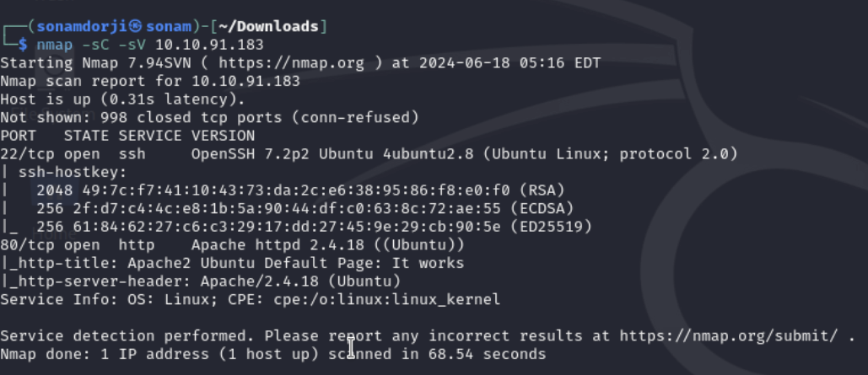
Task: Click the PORT STATE SERVICE VERSION header row
Action: 127,136
